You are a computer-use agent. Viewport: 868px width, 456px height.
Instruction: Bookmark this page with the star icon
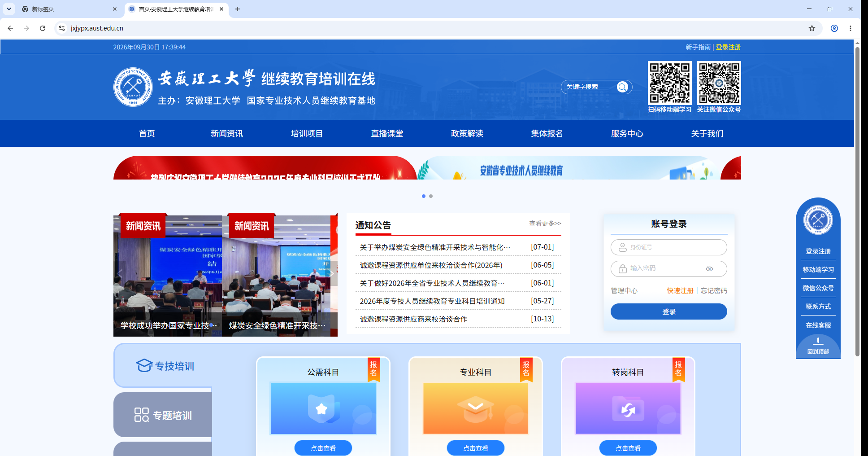[x=812, y=28]
